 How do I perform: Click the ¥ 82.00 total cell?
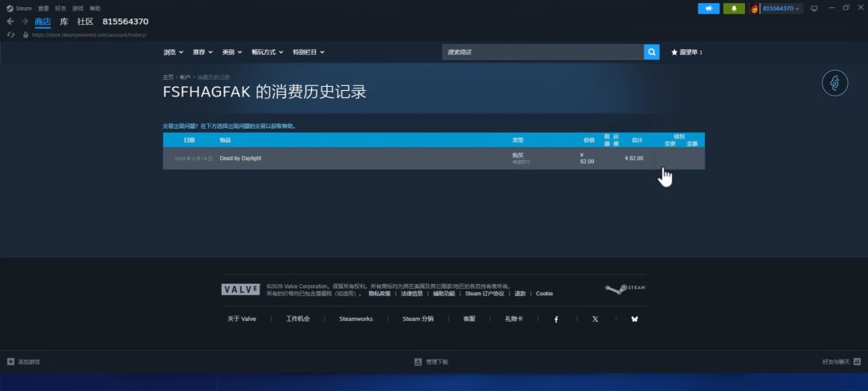coord(634,158)
